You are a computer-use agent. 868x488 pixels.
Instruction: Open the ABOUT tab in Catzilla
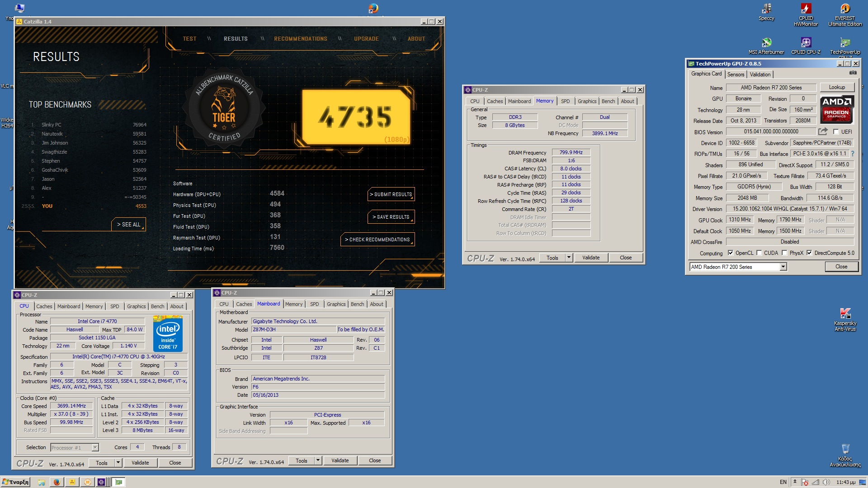[x=416, y=39]
